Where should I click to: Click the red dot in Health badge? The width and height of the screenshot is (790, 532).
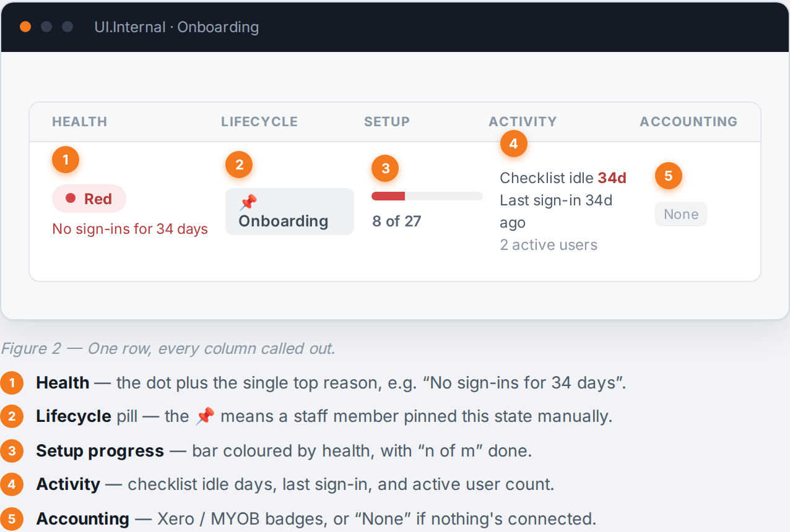71,199
